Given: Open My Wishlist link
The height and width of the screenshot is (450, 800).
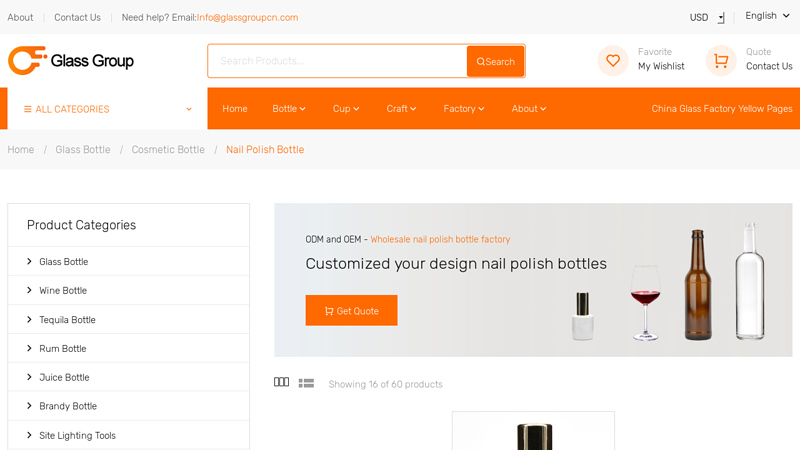Looking at the screenshot, I should pyautogui.click(x=661, y=66).
